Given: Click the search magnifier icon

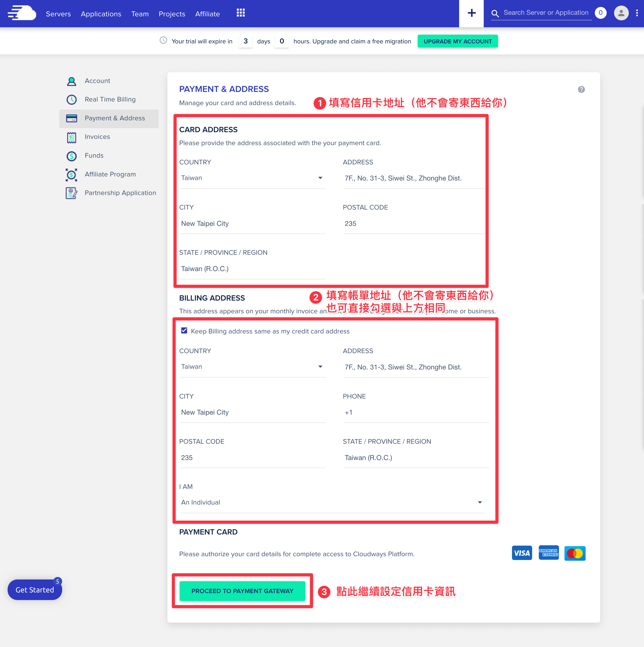Looking at the screenshot, I should (x=495, y=13).
